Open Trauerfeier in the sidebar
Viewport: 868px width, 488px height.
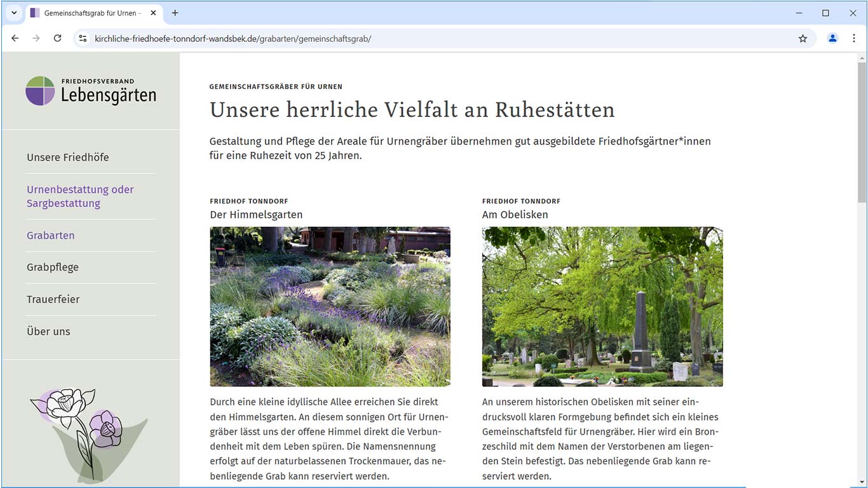(x=53, y=299)
